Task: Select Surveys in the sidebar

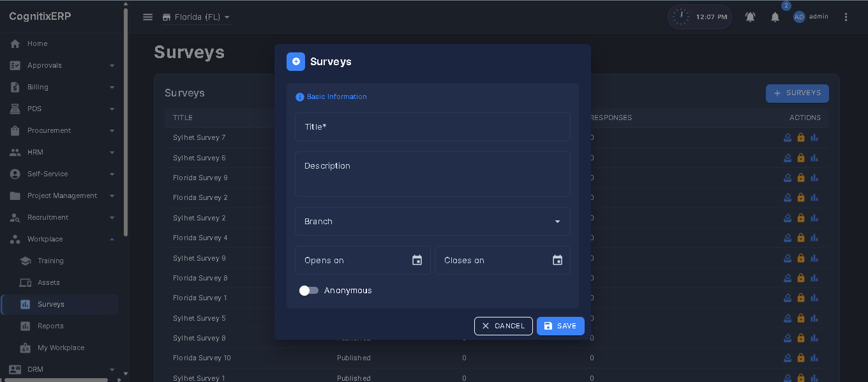Action: pyautogui.click(x=60, y=304)
